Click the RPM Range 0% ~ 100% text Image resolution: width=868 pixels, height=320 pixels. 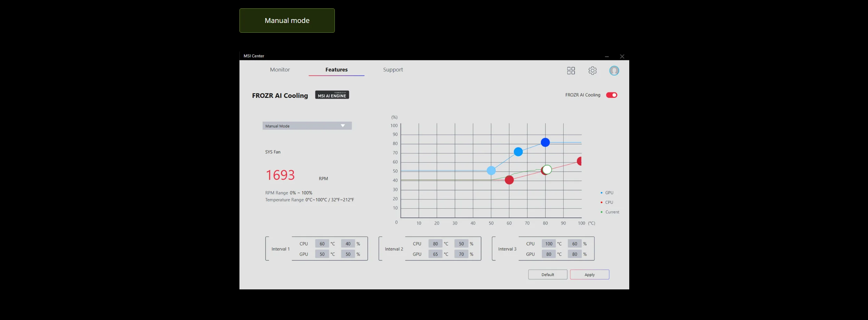289,193
